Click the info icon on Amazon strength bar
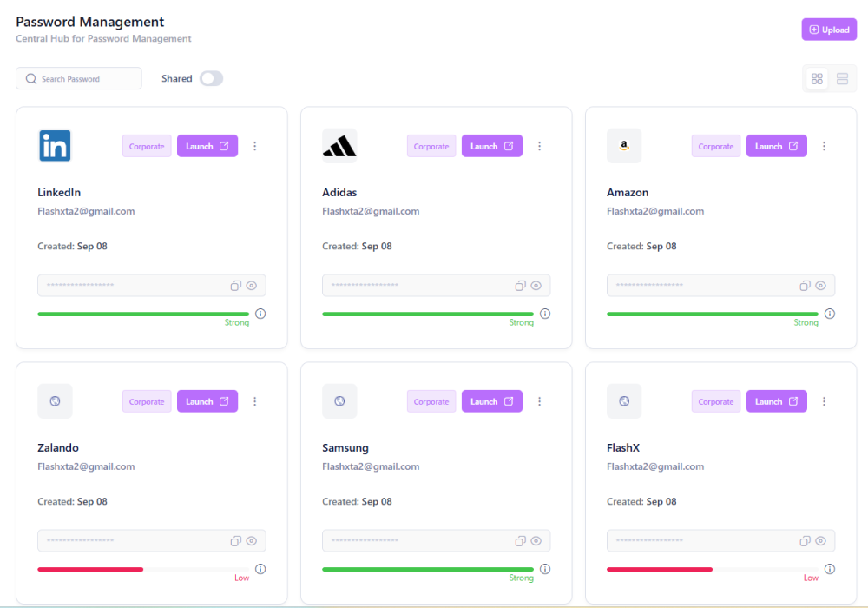The image size is (868, 608). pyautogui.click(x=830, y=314)
